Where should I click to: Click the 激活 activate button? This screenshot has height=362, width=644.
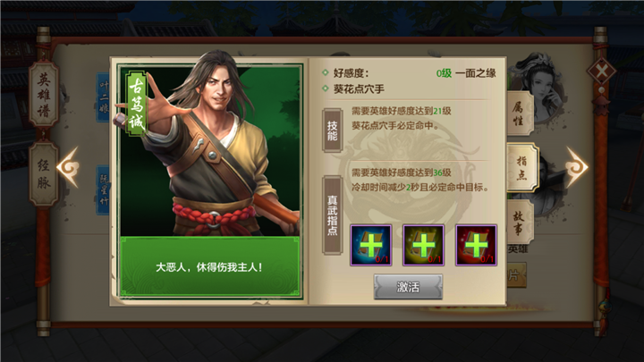click(408, 287)
